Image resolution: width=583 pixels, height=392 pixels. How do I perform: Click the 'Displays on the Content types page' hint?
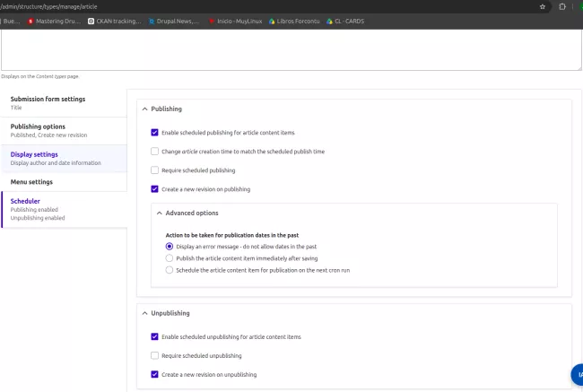pyautogui.click(x=39, y=76)
